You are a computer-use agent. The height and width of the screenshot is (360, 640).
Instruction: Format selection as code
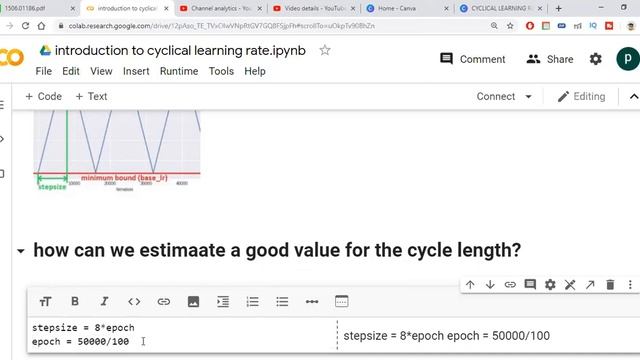[x=134, y=302]
